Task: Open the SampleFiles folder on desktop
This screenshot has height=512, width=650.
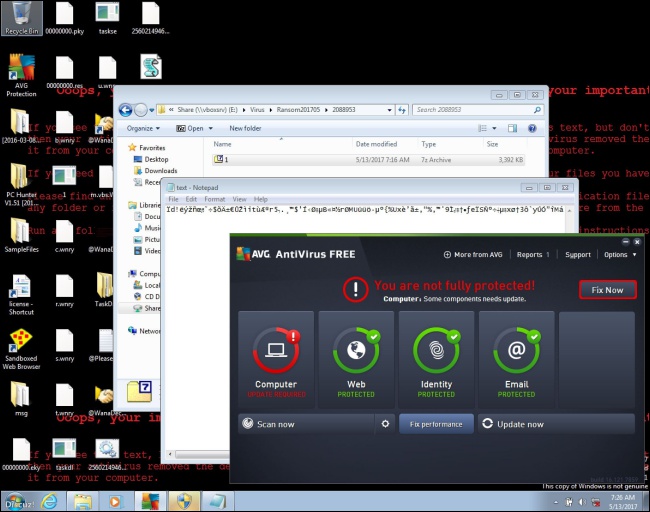Action: click(21, 235)
